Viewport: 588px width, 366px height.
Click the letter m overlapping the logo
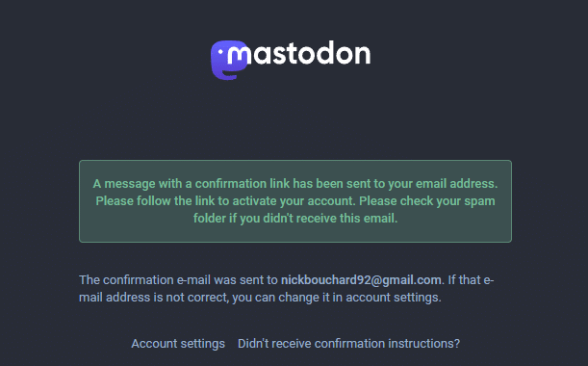click(239, 56)
